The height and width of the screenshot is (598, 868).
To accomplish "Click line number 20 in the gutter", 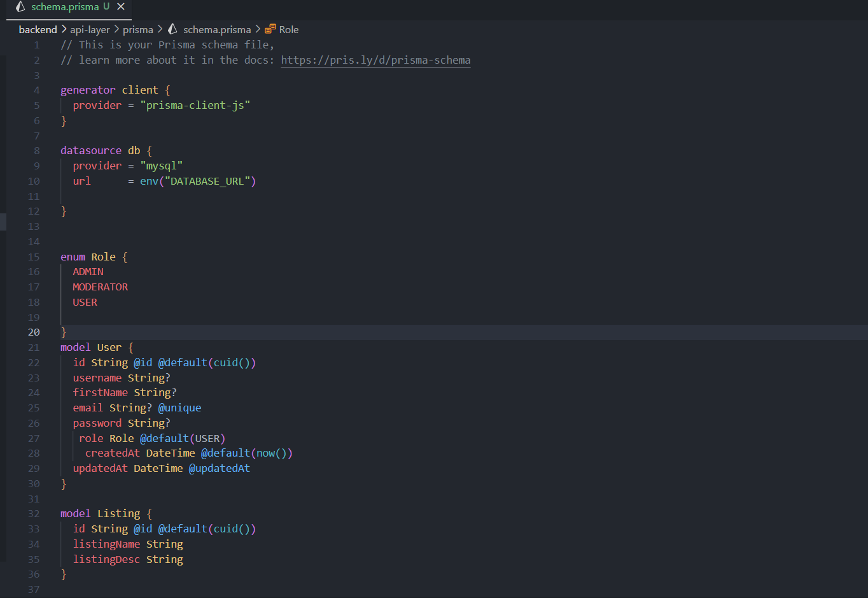I will pyautogui.click(x=34, y=332).
